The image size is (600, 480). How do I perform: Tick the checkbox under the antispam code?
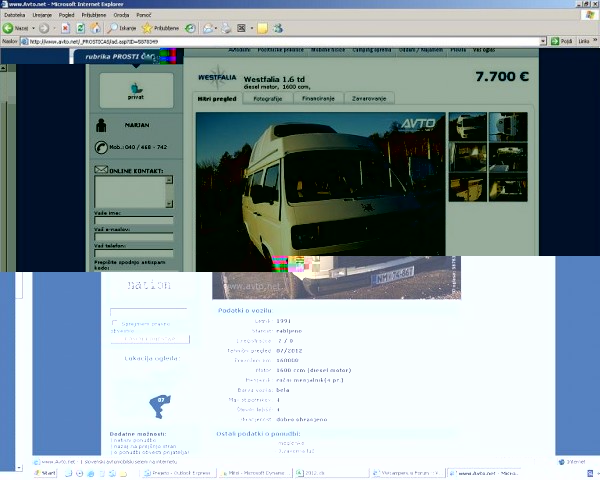click(114, 324)
